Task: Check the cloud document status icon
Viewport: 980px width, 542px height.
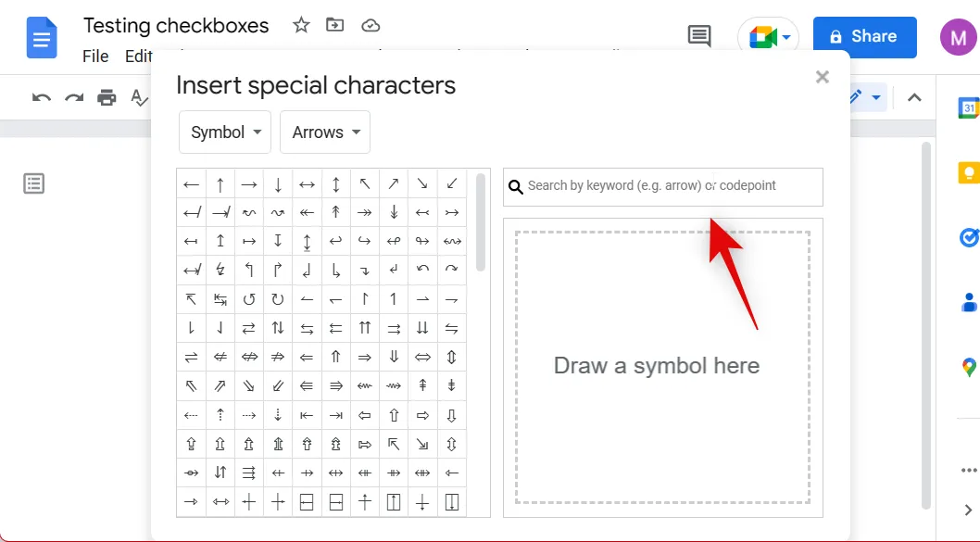Action: point(371,25)
